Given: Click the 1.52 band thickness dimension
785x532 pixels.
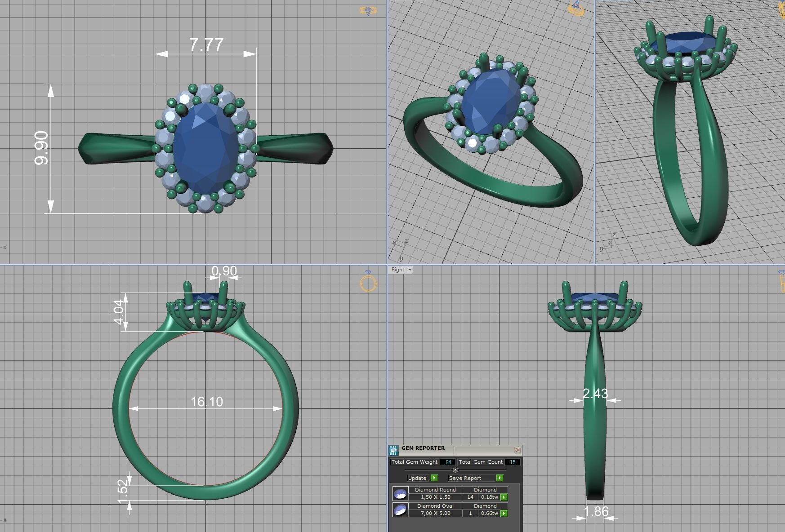Looking at the screenshot, I should (x=122, y=492).
